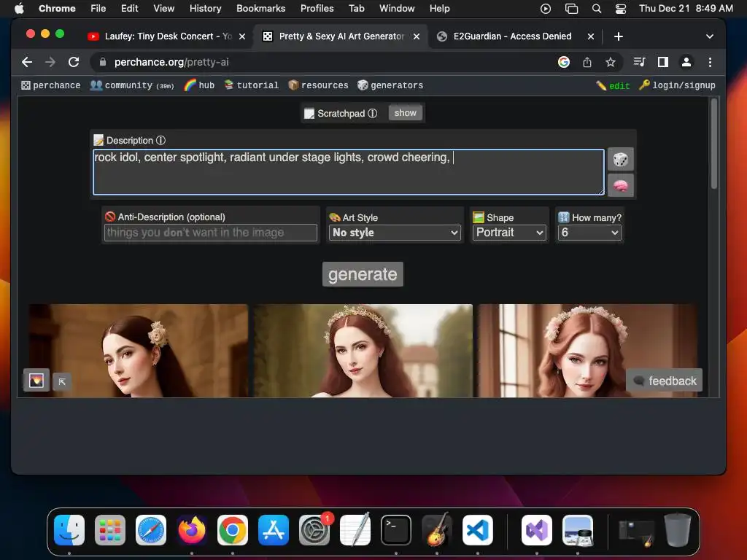Open Terminal from the Dock
The image size is (747, 560).
(x=396, y=530)
